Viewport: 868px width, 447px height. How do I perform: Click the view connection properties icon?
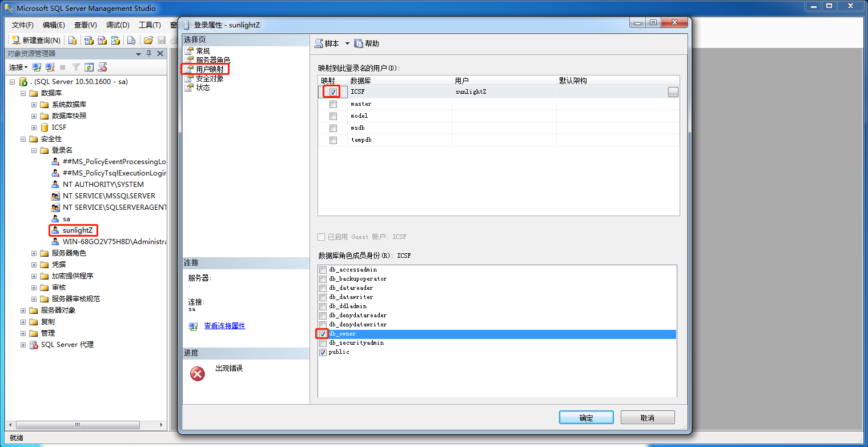pos(193,326)
